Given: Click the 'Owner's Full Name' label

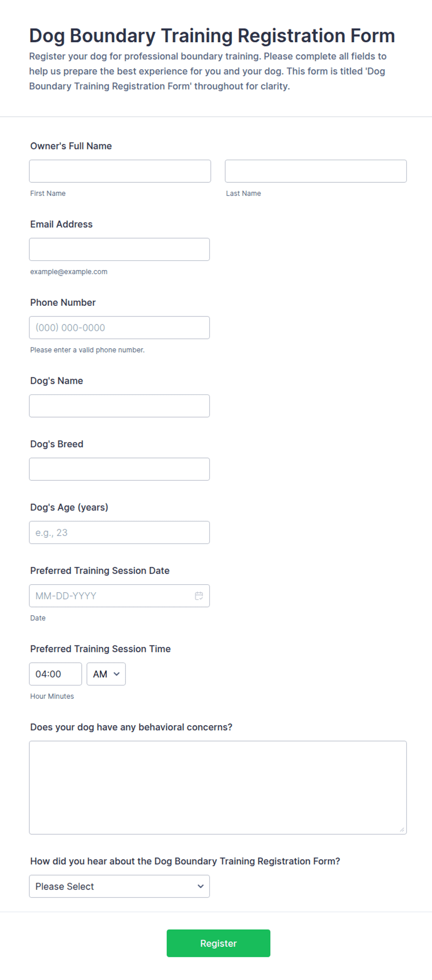Looking at the screenshot, I should click(x=71, y=146).
